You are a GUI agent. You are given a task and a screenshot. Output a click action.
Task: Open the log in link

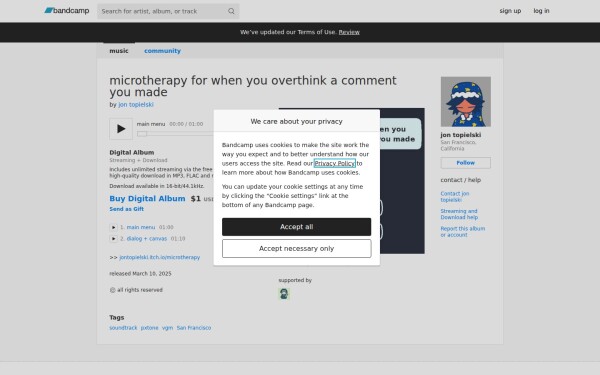point(541,11)
